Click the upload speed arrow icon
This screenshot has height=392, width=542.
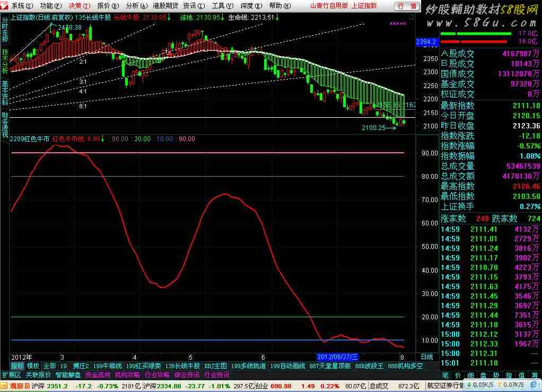tap(499, 385)
